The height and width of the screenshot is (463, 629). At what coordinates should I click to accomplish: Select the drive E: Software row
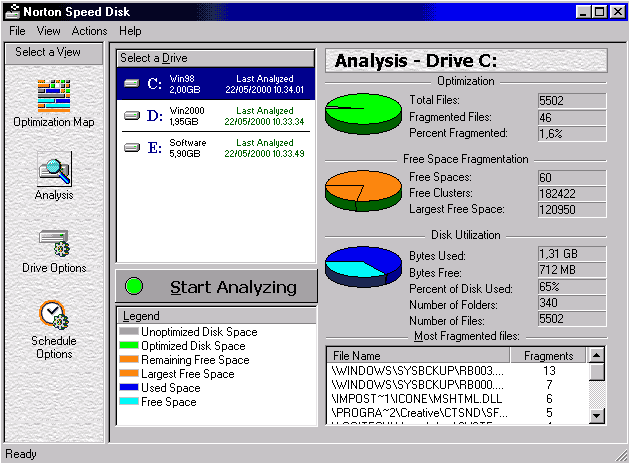216,148
